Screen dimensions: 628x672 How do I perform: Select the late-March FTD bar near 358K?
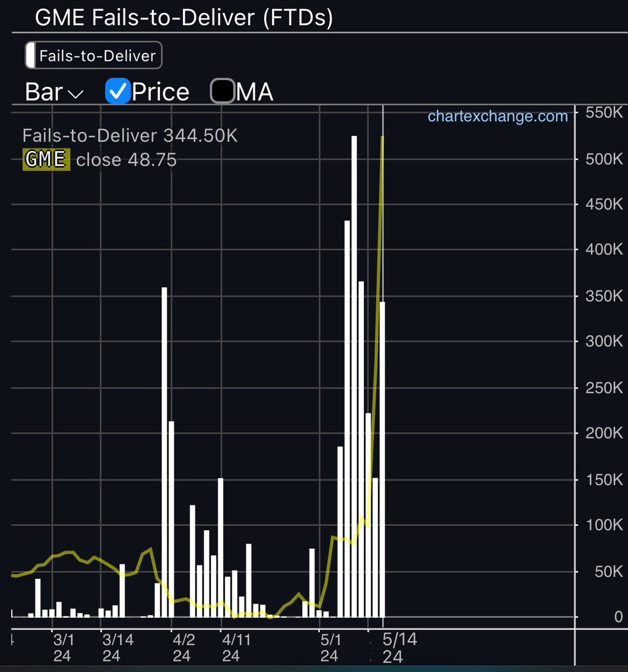(x=165, y=452)
